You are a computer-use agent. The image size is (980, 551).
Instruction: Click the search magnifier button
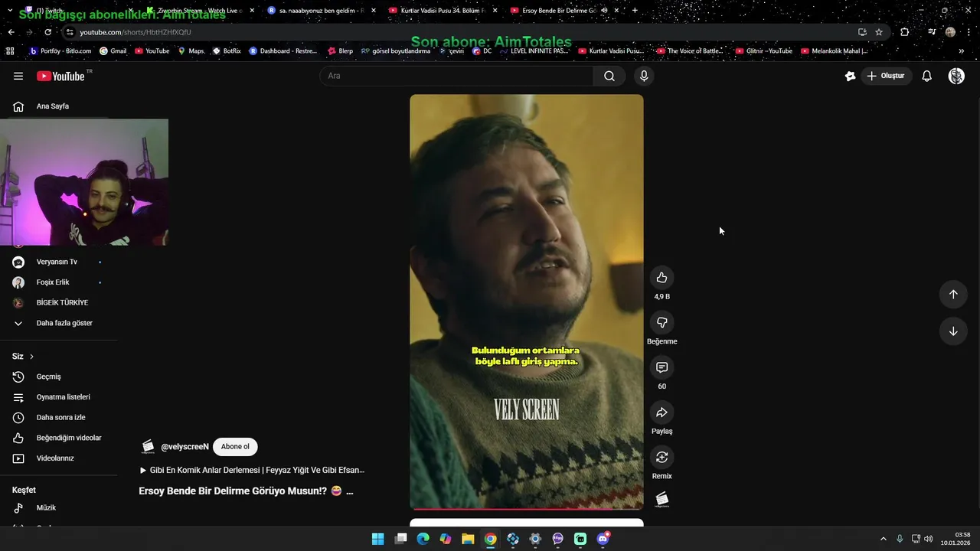click(609, 76)
